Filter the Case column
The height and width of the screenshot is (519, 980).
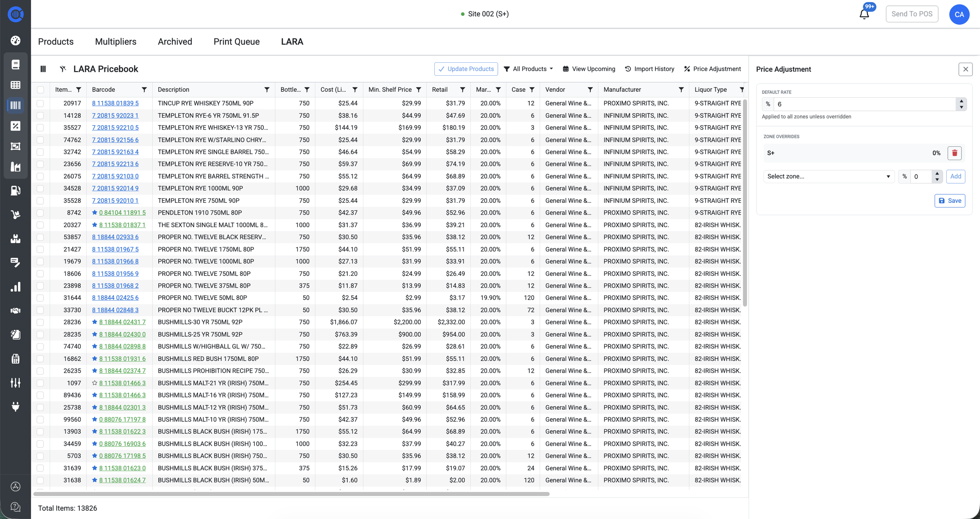[x=532, y=90]
